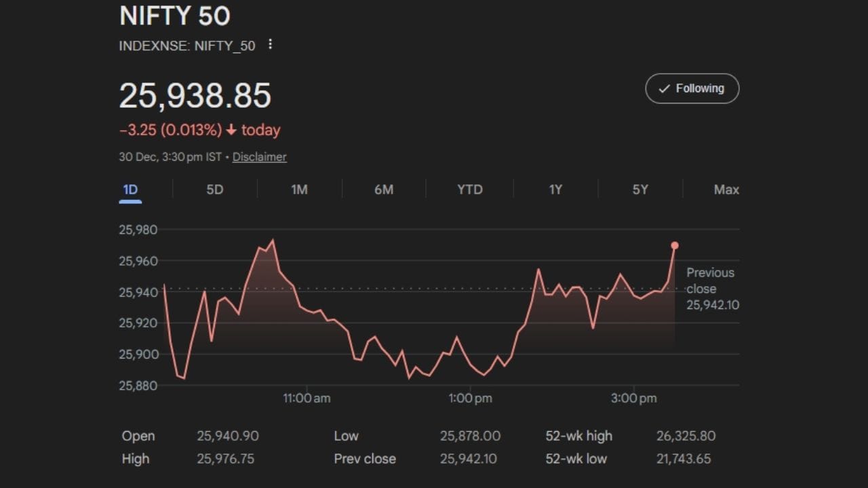The width and height of the screenshot is (868, 488).
Task: Click the NIFTY 50 heading
Action: [175, 16]
